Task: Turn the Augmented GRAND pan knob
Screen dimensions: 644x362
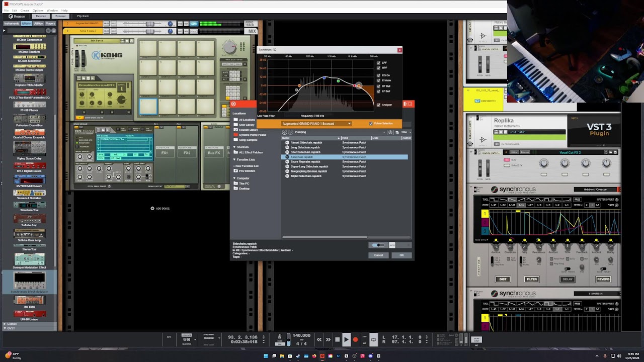Action: (x=170, y=24)
